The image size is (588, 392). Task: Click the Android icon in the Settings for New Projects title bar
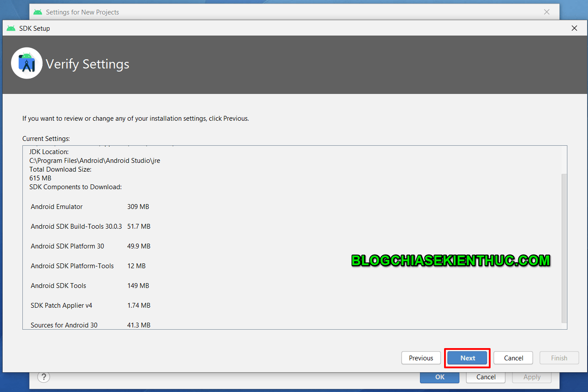[x=38, y=12]
